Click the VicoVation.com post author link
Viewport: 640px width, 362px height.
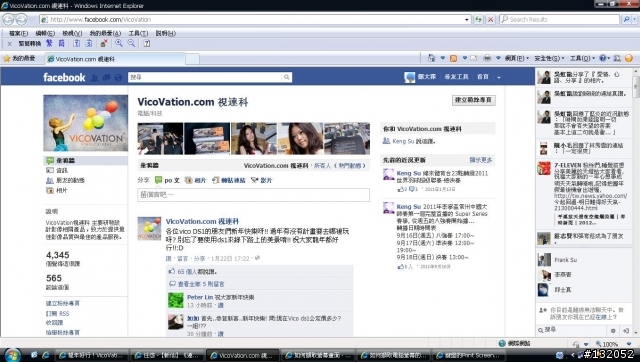click(202, 221)
